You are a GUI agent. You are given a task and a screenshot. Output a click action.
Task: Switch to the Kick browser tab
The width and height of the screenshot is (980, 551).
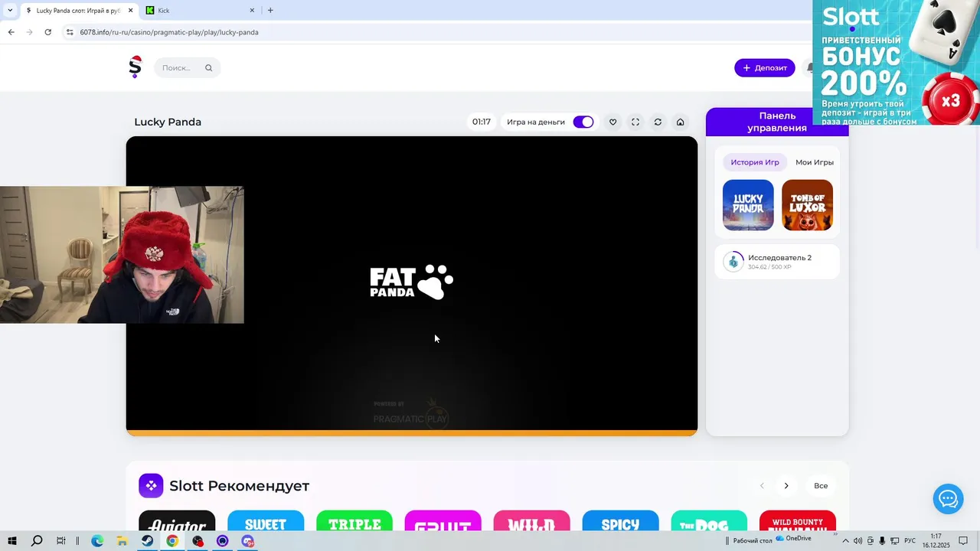click(x=199, y=11)
